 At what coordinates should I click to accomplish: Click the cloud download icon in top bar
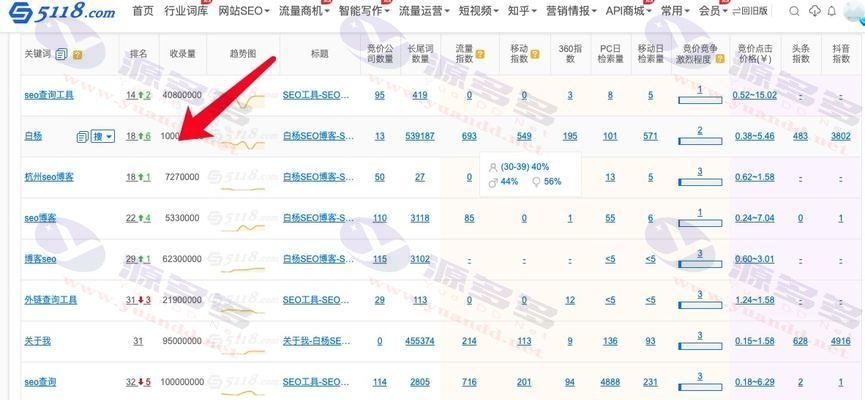(814, 11)
